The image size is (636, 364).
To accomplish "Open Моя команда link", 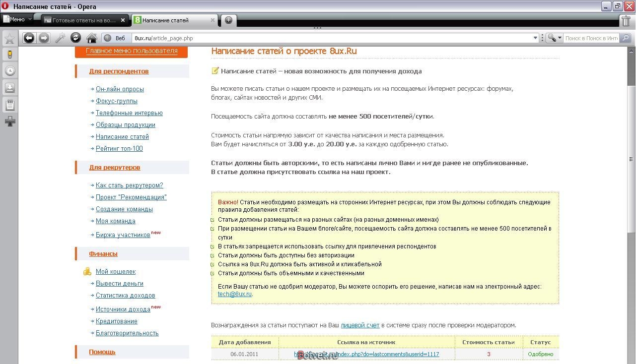I will click(x=116, y=221).
